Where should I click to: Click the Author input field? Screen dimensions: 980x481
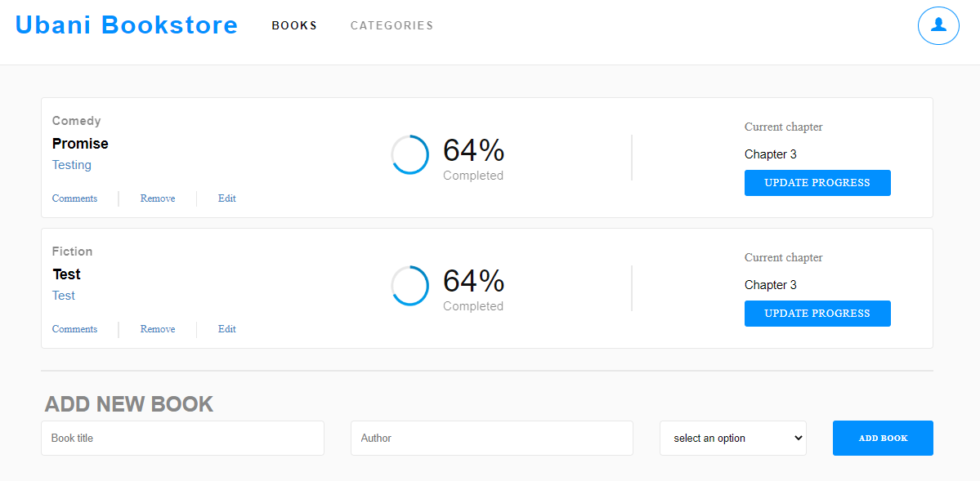point(491,438)
